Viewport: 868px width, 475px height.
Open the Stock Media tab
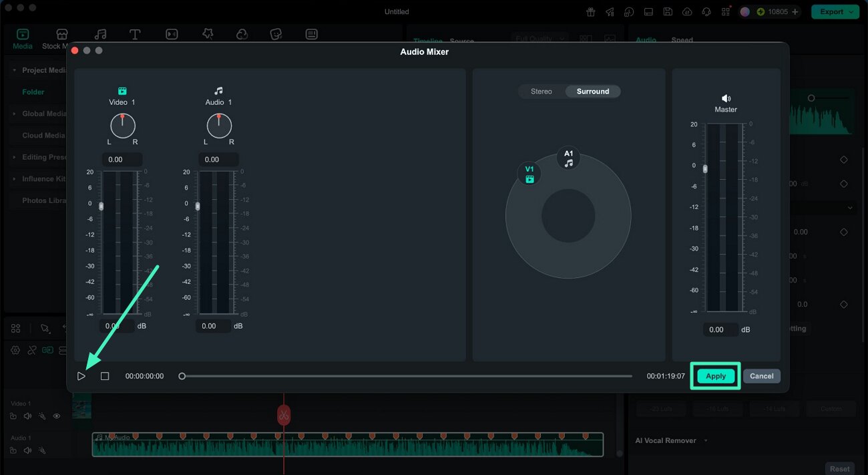pos(56,39)
